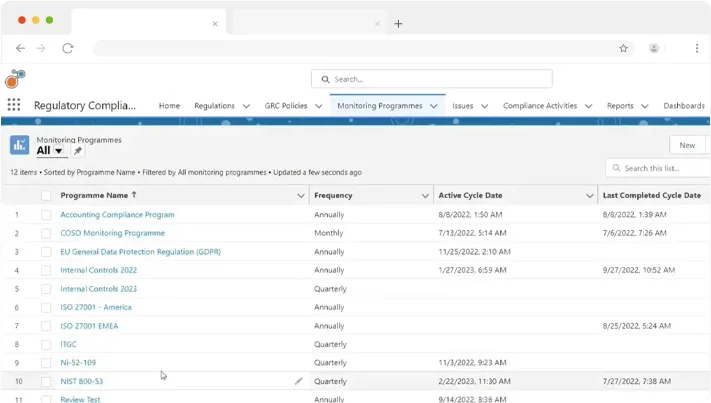
Task: Bookmark page using star icon
Action: [x=623, y=48]
